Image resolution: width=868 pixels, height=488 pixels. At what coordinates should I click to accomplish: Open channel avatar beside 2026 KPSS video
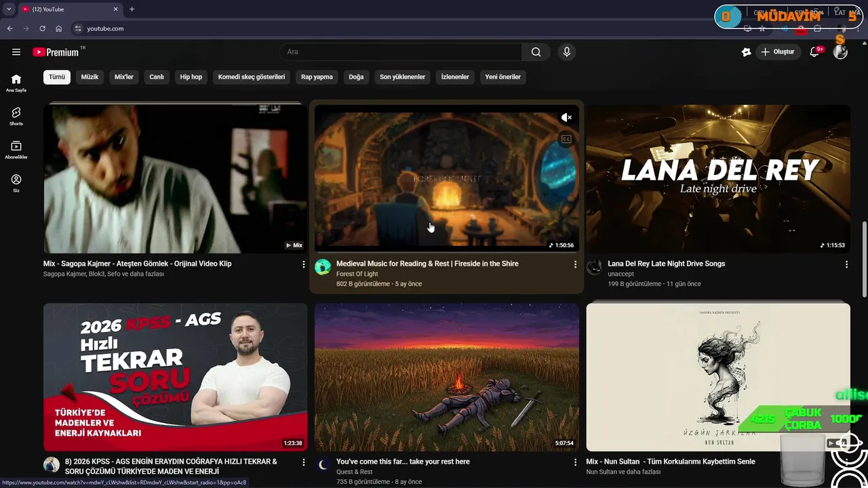coord(52,465)
